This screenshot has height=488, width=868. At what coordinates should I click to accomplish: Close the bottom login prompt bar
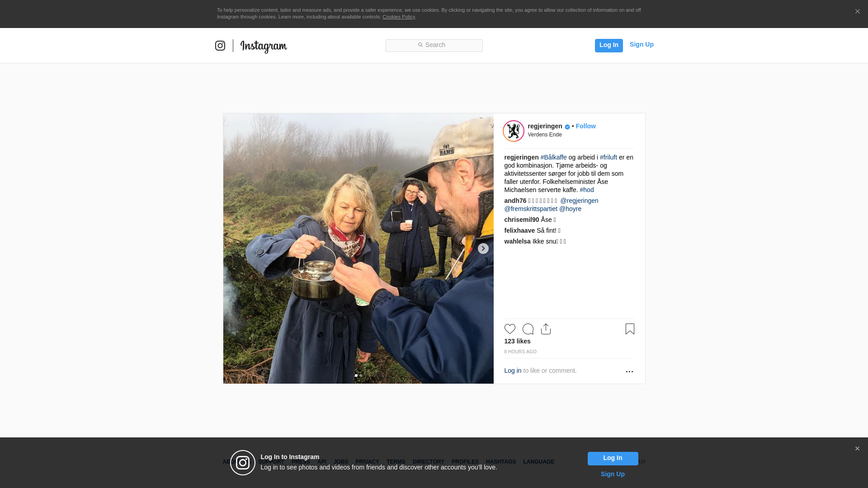(x=857, y=449)
